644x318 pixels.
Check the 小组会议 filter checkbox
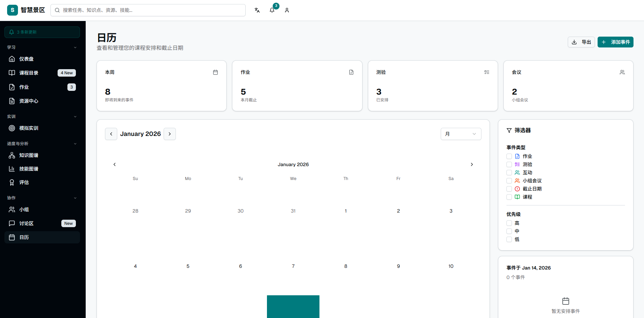(509, 181)
